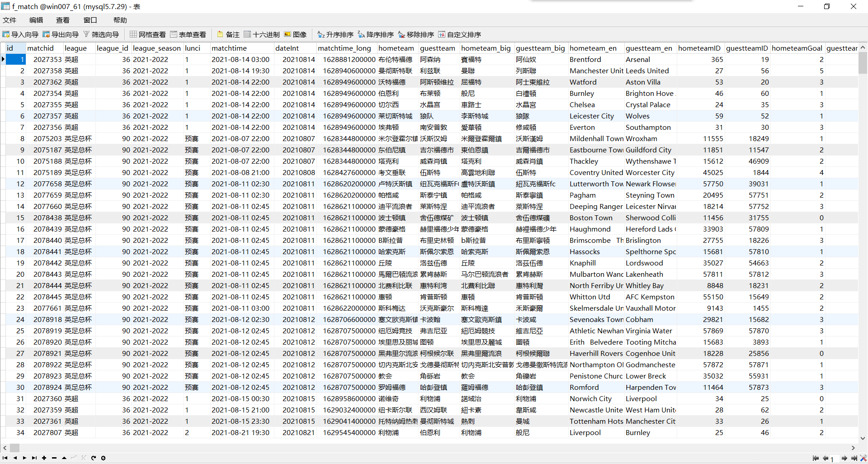868x464 pixels.
Task: Go to last page of results
Action: 854,458
